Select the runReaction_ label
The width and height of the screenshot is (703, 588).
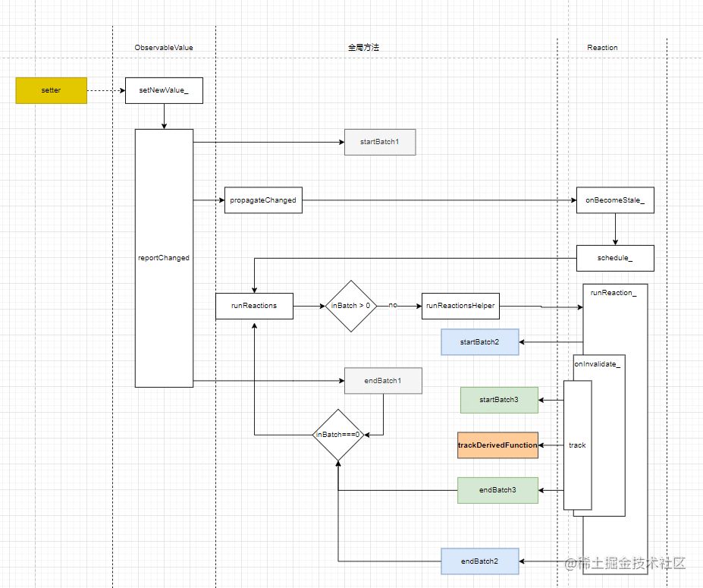click(613, 293)
